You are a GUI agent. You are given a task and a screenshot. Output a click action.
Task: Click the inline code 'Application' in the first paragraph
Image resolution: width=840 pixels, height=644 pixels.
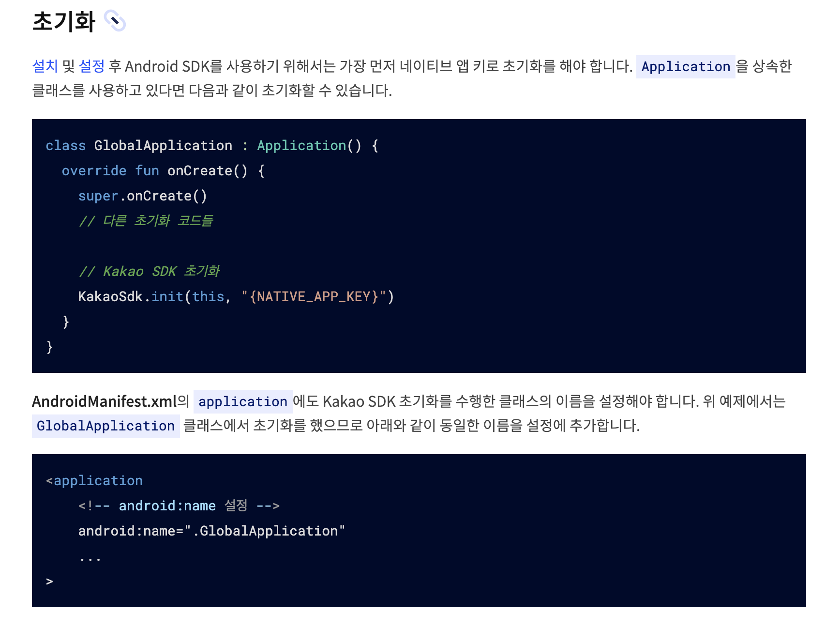(685, 67)
